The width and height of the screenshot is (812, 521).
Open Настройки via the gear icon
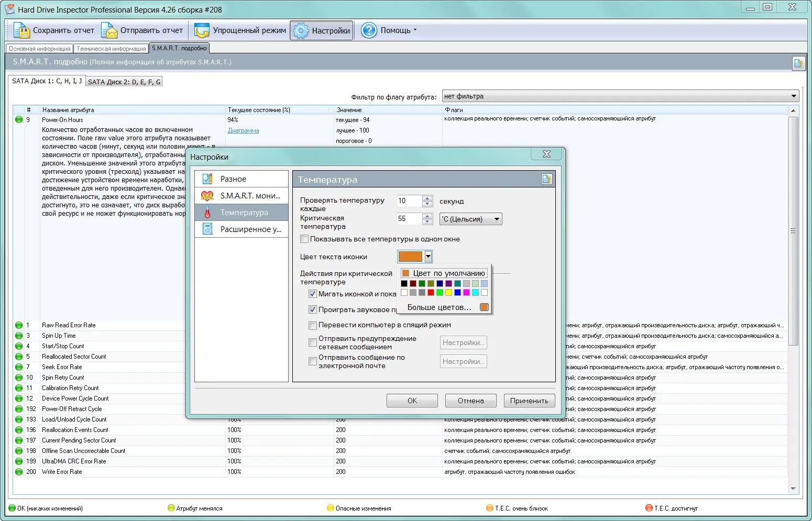point(301,31)
